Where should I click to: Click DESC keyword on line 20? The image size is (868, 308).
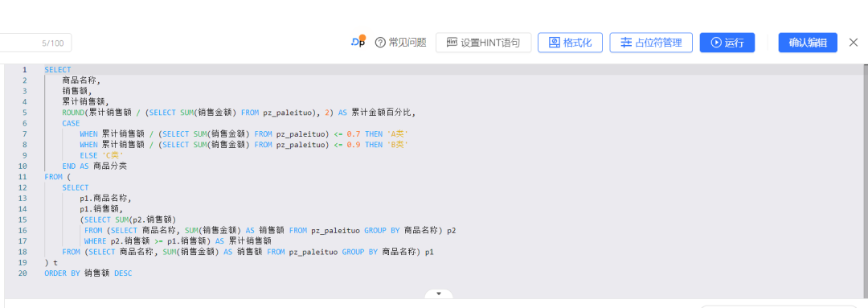123,273
